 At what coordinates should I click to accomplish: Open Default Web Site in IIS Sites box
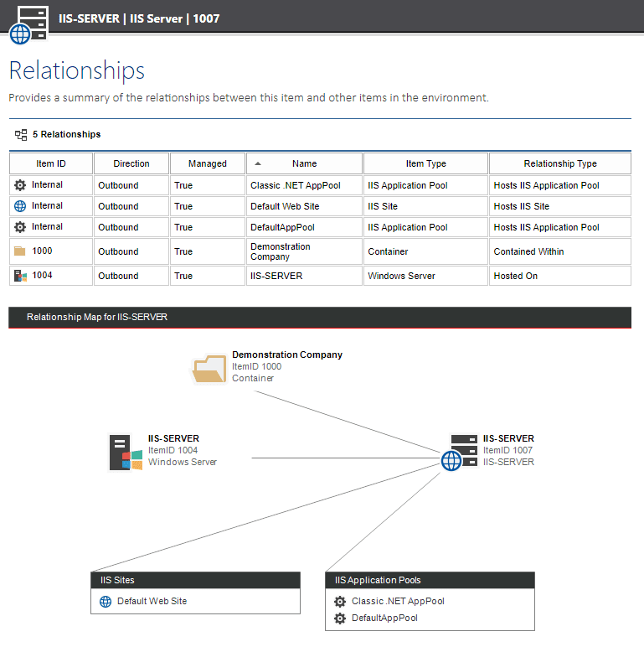152,601
